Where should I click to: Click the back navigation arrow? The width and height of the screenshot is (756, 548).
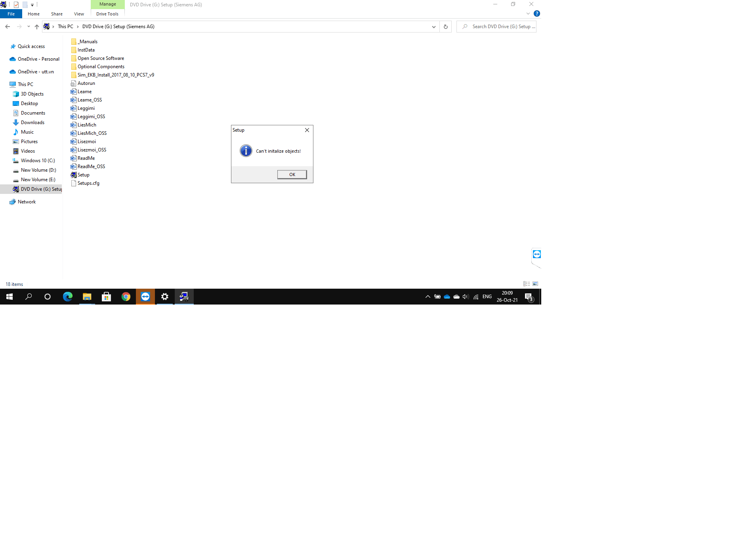point(8,27)
